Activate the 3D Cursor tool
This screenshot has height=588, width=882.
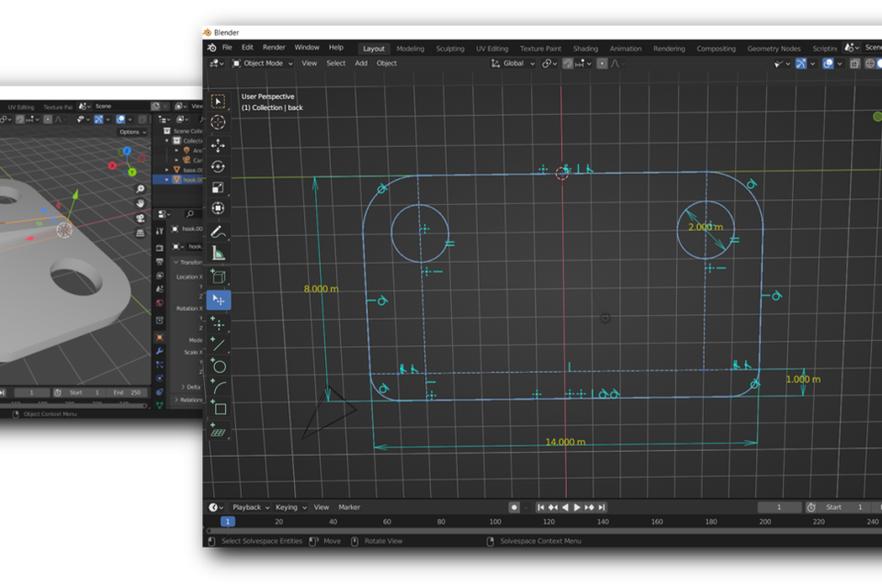(218, 122)
